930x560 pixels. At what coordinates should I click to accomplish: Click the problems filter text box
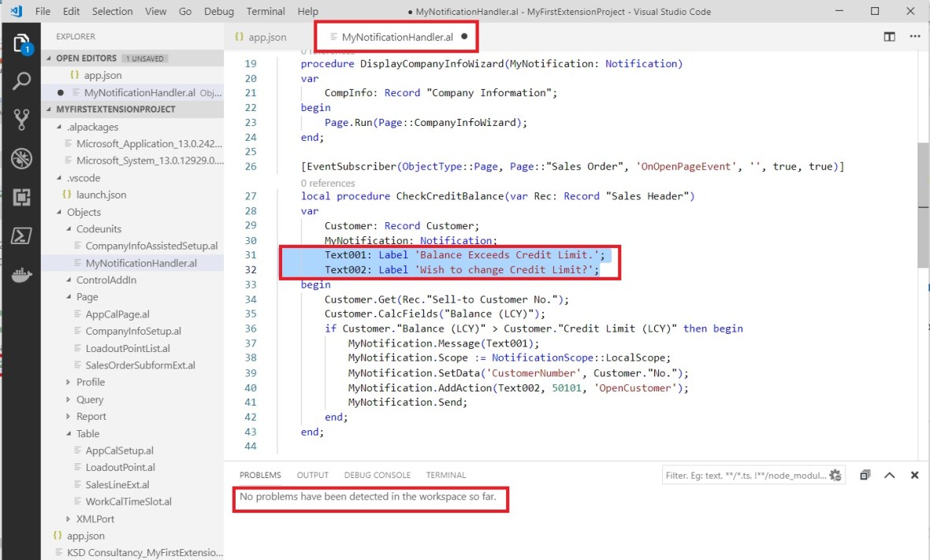pyautogui.click(x=744, y=475)
